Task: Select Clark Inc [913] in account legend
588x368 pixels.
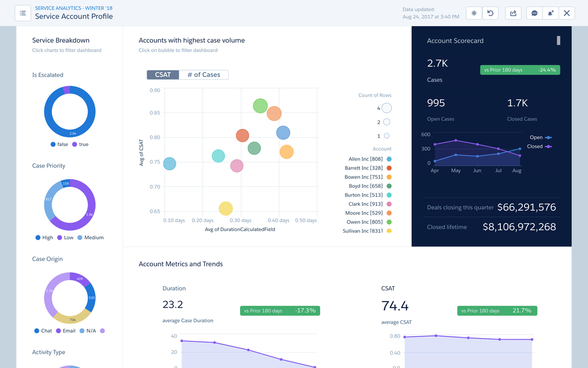Action: (370, 204)
